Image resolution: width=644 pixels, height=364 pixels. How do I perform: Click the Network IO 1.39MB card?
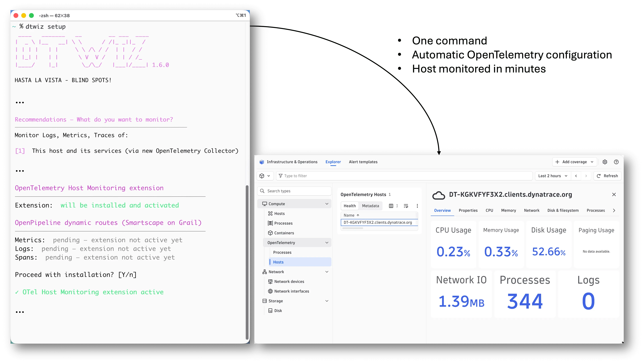pos(461,294)
